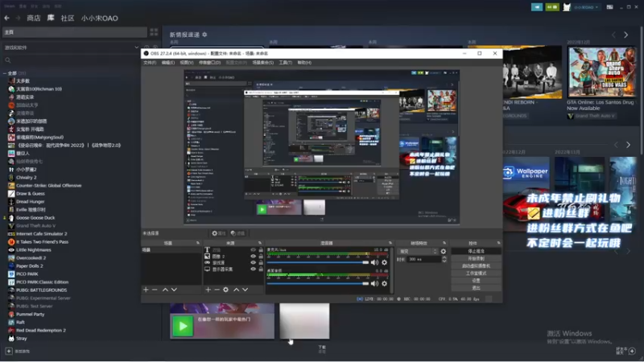The image size is (644, 362).
Task: Collapse the 全部 games category
Action: coord(5,73)
